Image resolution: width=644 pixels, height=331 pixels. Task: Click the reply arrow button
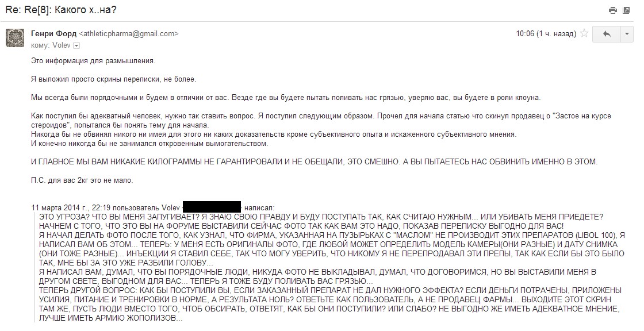(607, 34)
